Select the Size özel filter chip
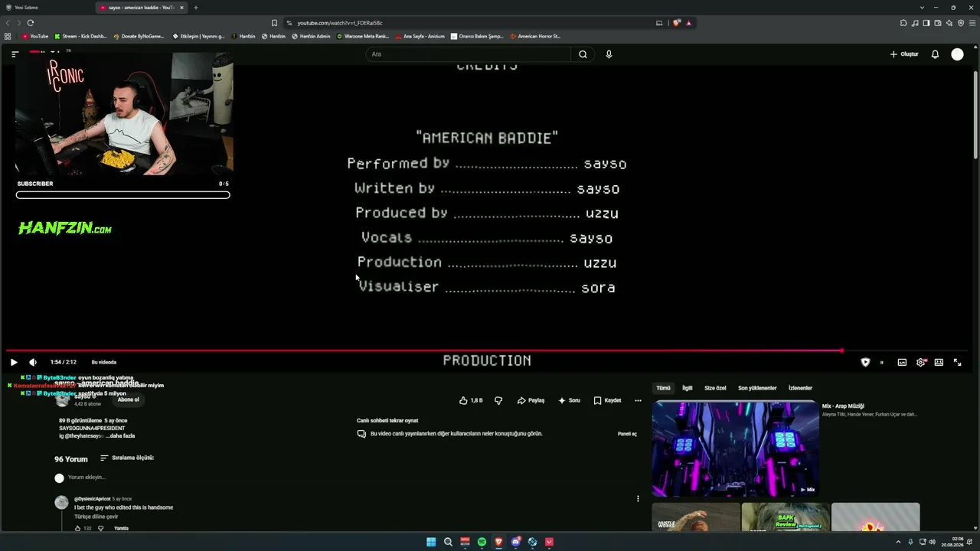This screenshot has height=551, width=980. 715,388
